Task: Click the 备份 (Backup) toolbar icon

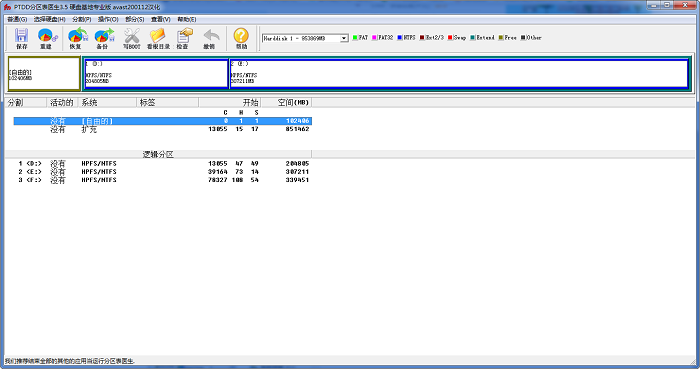Action: point(104,36)
